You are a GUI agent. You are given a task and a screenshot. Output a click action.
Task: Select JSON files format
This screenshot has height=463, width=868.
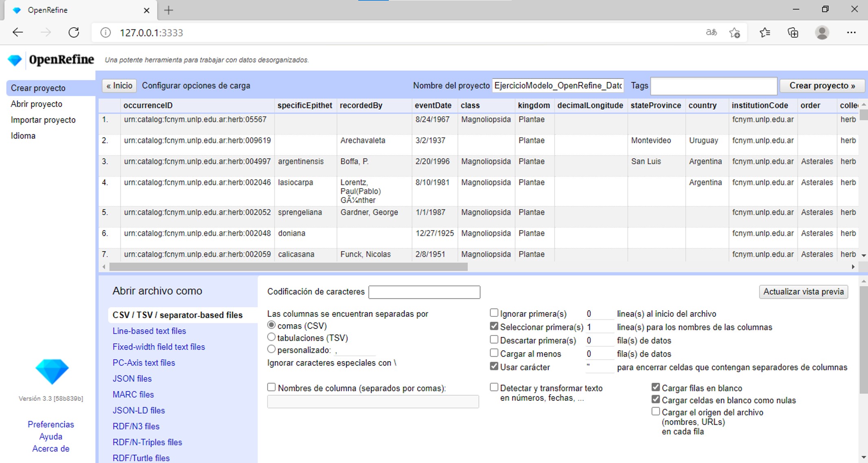coord(132,379)
